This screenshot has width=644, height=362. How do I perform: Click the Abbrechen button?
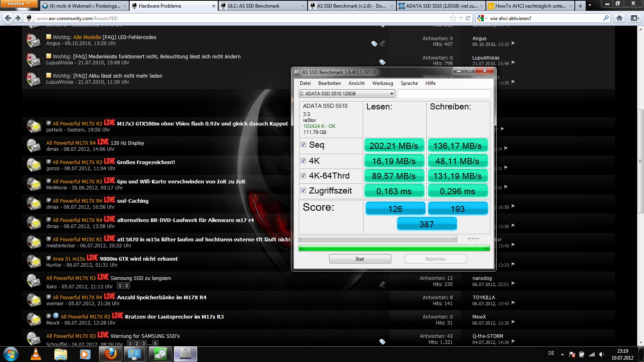click(x=436, y=259)
